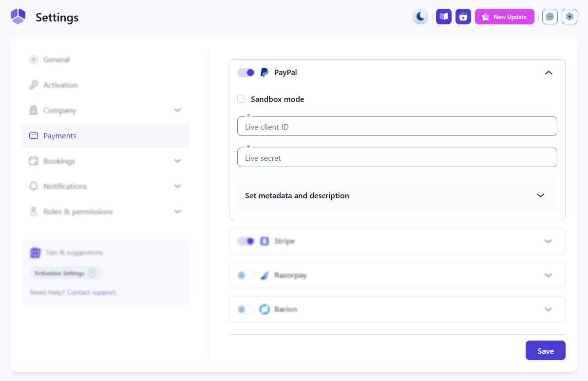This screenshot has width=588, height=381.
Task: Expand the Barion payment section
Action: 548,309
